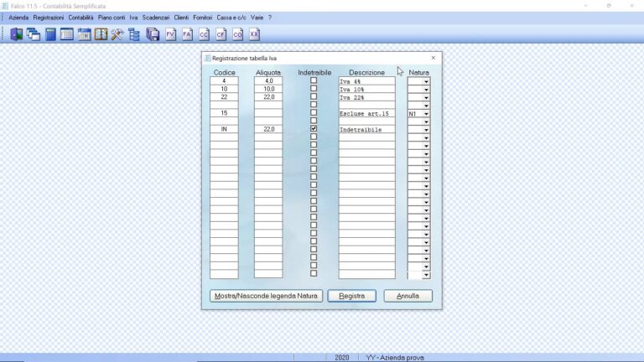This screenshot has height=362, width=644.
Task: Click Descrizione field 'Iva 22%'
Action: [x=366, y=97]
